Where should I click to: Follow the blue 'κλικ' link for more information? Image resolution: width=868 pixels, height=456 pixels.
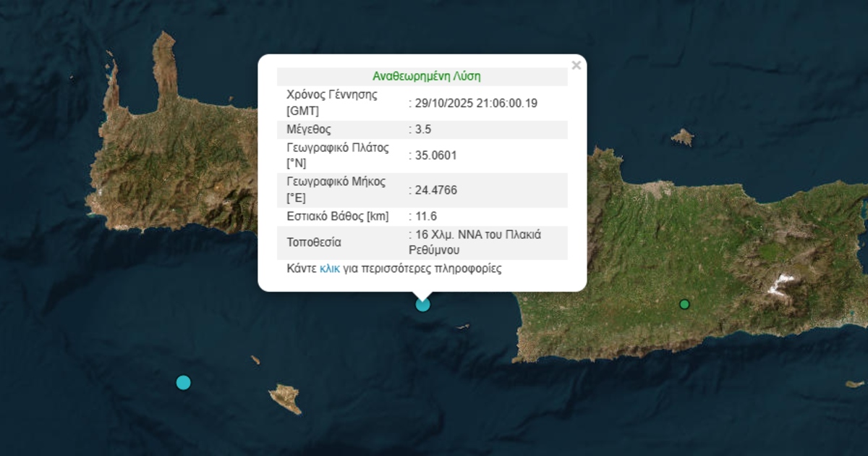(330, 269)
